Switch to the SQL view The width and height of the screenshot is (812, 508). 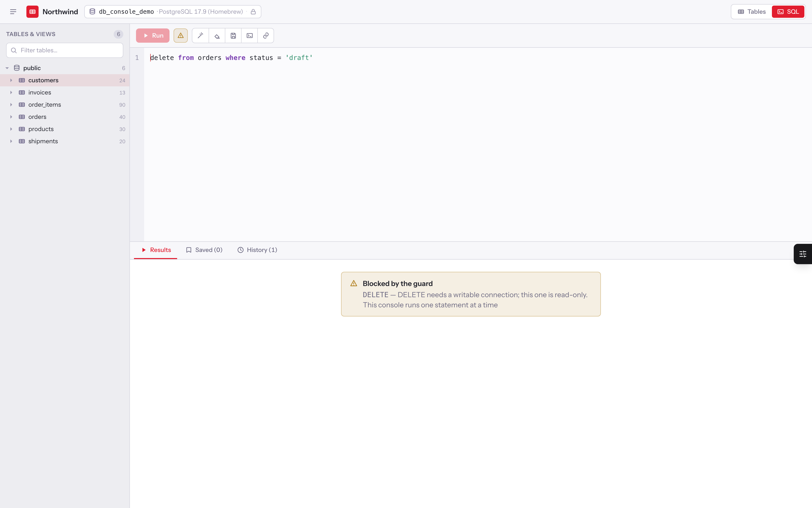(x=788, y=12)
